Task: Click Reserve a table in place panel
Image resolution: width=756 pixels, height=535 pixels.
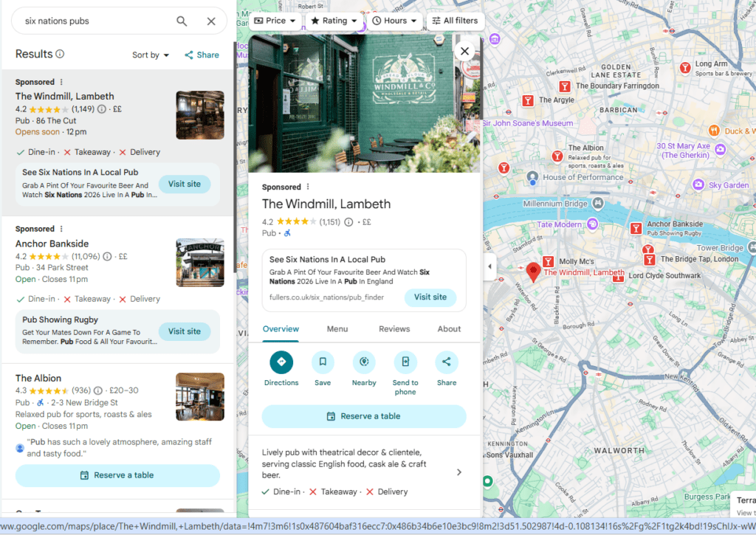Action: click(x=364, y=416)
